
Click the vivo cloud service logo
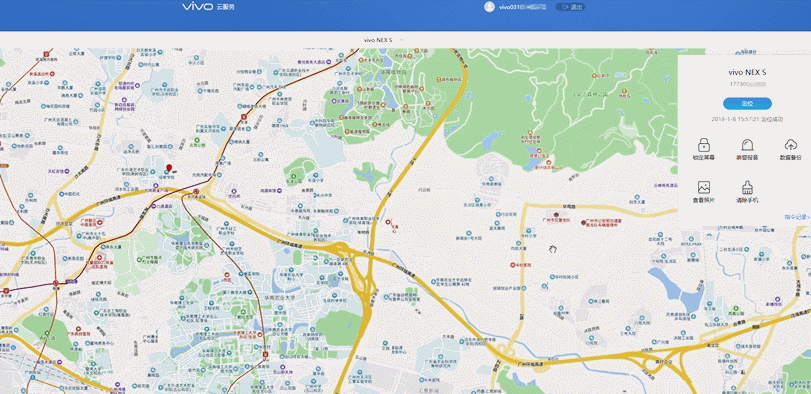pos(208,7)
